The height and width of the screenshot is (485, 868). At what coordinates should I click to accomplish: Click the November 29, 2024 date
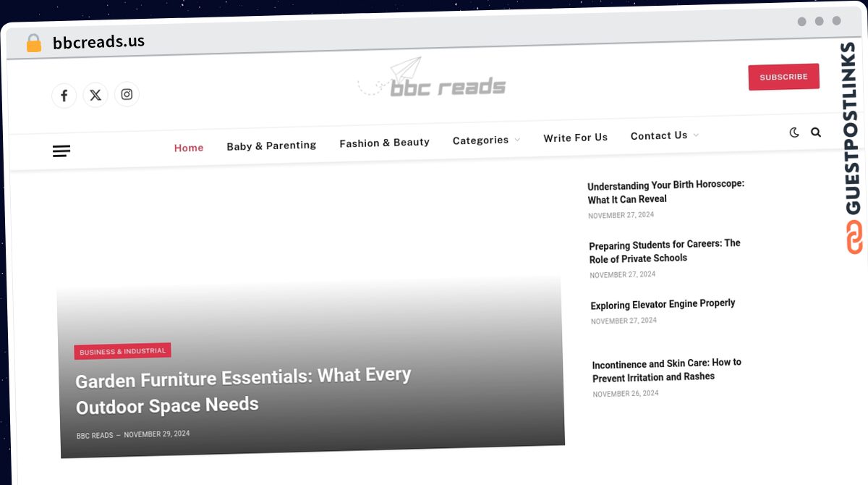point(157,434)
